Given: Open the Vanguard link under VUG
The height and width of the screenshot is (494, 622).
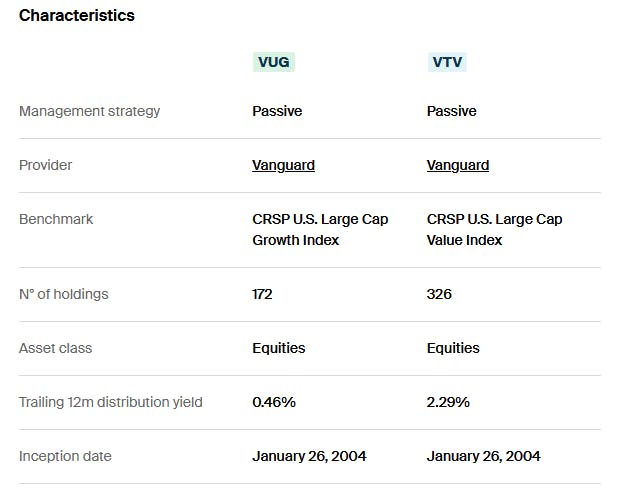Looking at the screenshot, I should tap(283, 165).
